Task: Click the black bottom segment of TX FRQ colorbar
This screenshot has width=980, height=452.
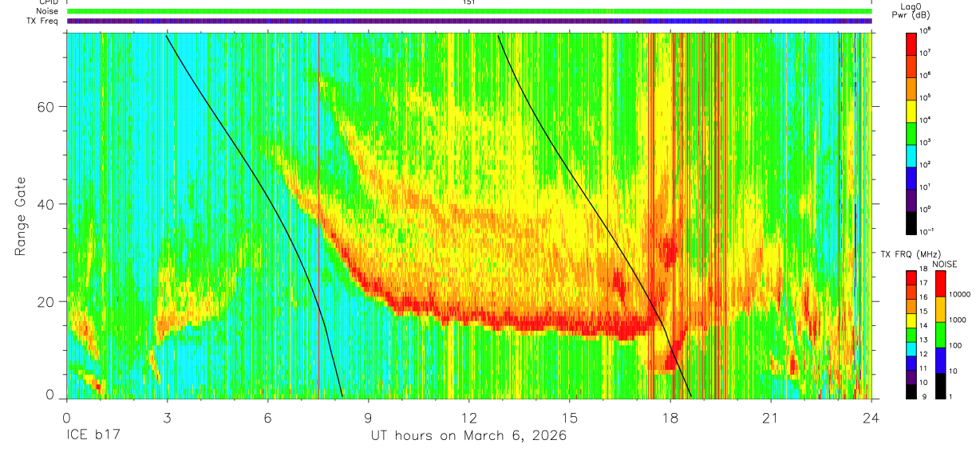Action: 911,391
